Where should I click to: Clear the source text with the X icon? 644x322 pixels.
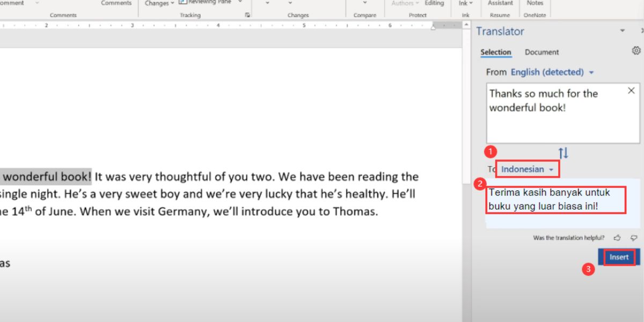coord(631,90)
